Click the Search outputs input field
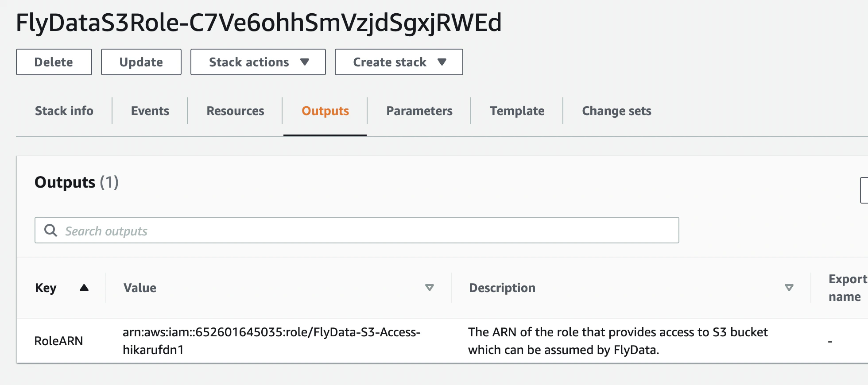The width and height of the screenshot is (868, 385). pyautogui.click(x=310, y=230)
